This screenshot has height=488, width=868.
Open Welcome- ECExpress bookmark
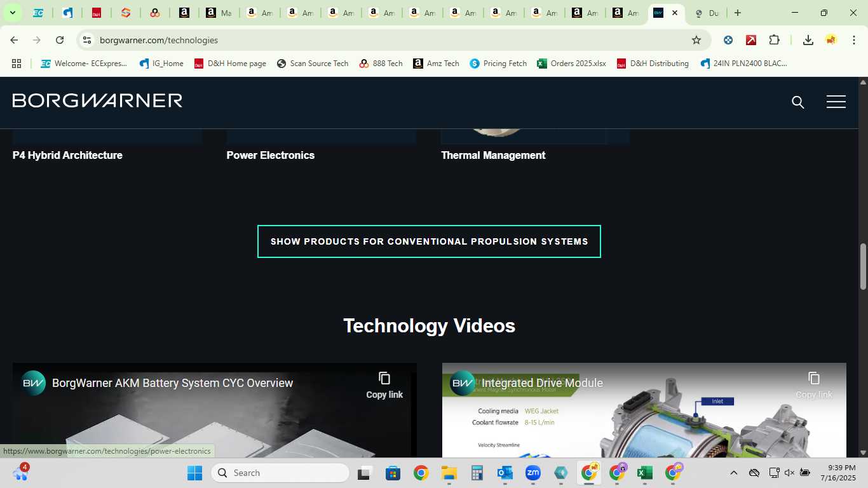click(84, 64)
